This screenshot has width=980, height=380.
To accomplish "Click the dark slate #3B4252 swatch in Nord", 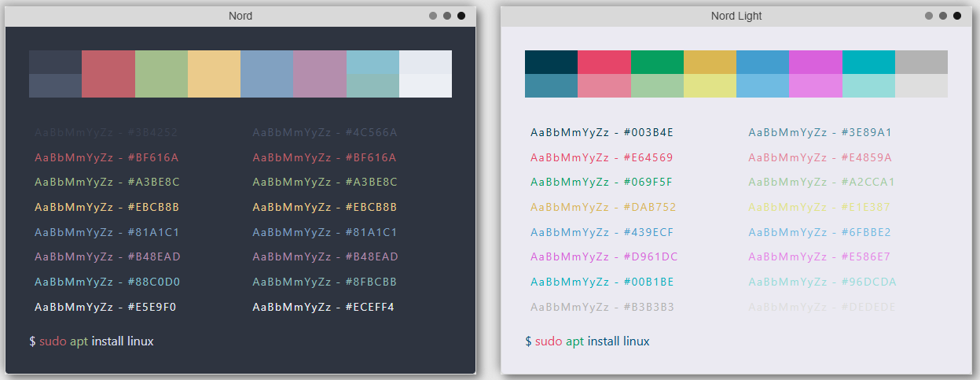I will (55, 62).
